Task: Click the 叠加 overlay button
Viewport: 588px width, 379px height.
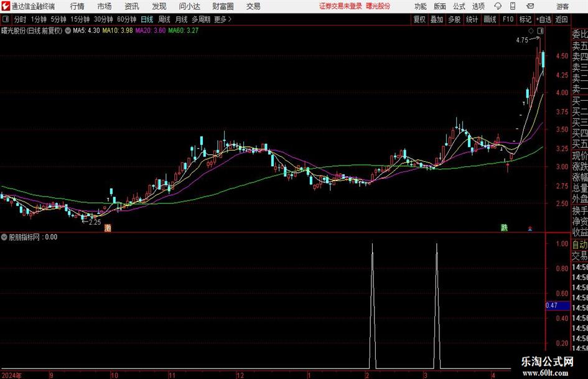Action: (x=437, y=19)
